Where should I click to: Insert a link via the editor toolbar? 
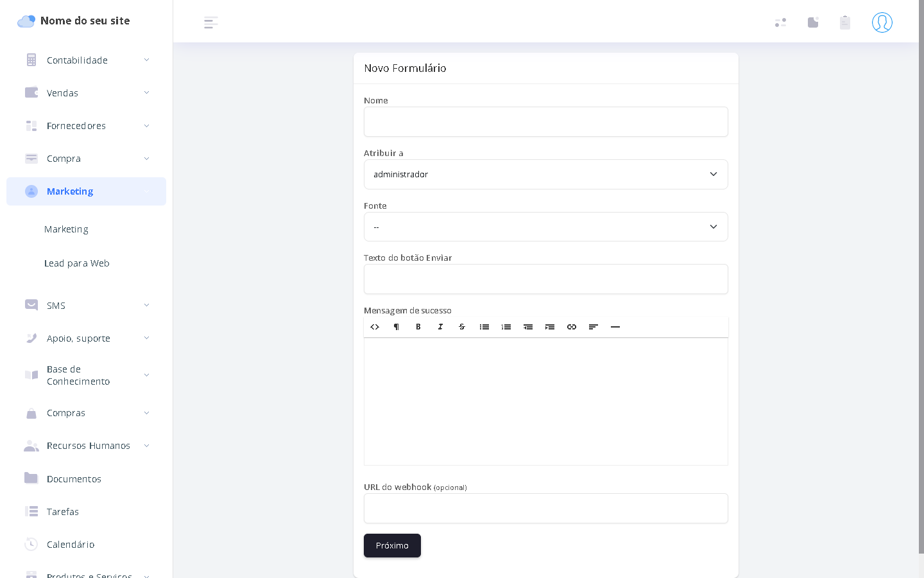572,327
